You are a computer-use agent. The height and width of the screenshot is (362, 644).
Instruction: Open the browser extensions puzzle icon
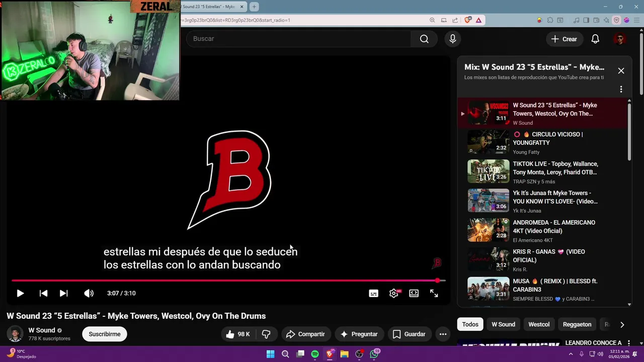[550, 20]
